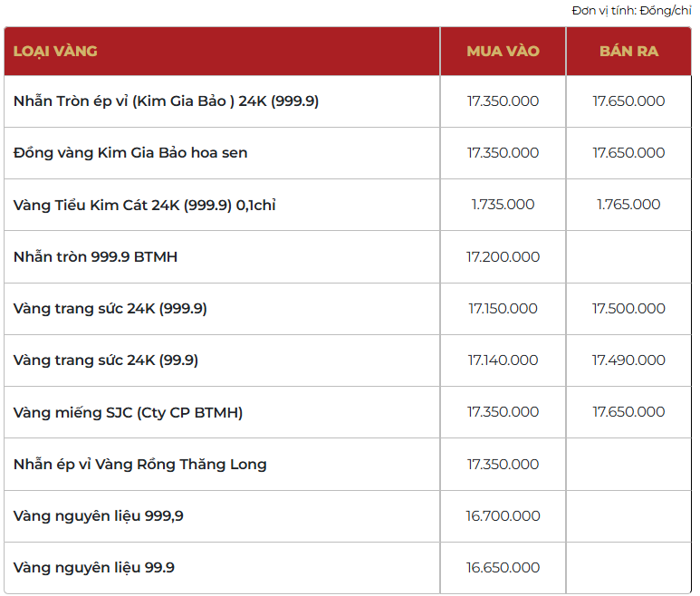The height and width of the screenshot is (596, 700).
Task: Click sell price 17.490.000 cell
Action: point(628,360)
